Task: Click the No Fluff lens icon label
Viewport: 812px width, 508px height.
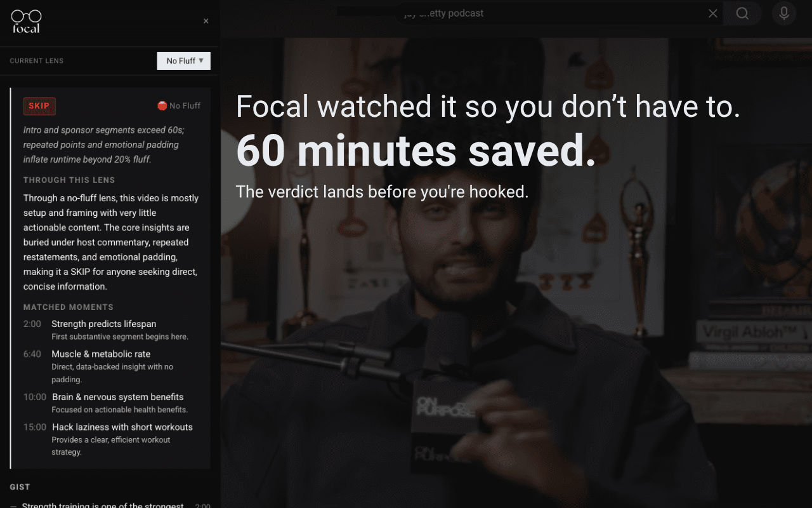Action: 179,106
